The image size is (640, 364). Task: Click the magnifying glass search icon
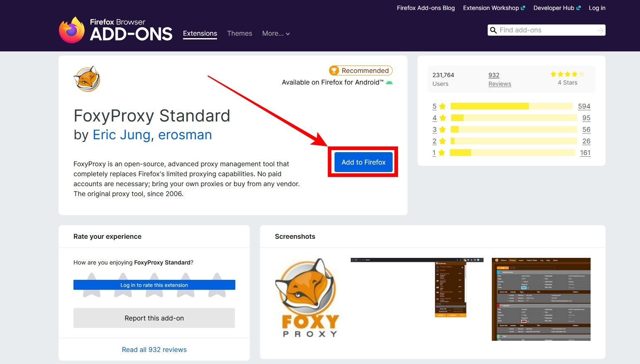[493, 30]
